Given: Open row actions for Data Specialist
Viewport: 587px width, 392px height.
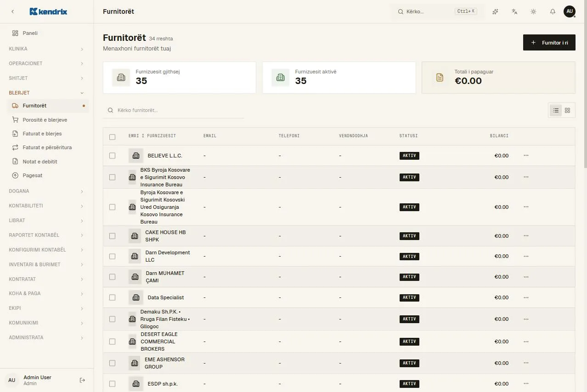Looking at the screenshot, I should [x=526, y=297].
